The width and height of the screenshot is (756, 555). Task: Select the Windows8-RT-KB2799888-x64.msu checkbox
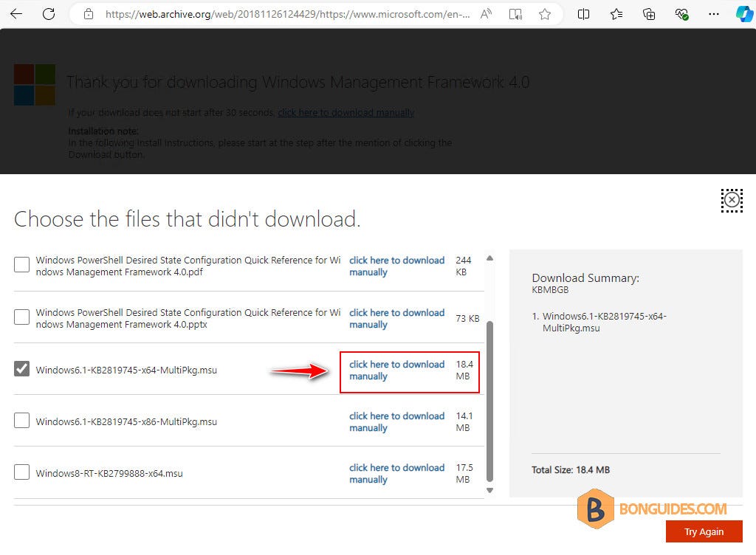(21, 472)
